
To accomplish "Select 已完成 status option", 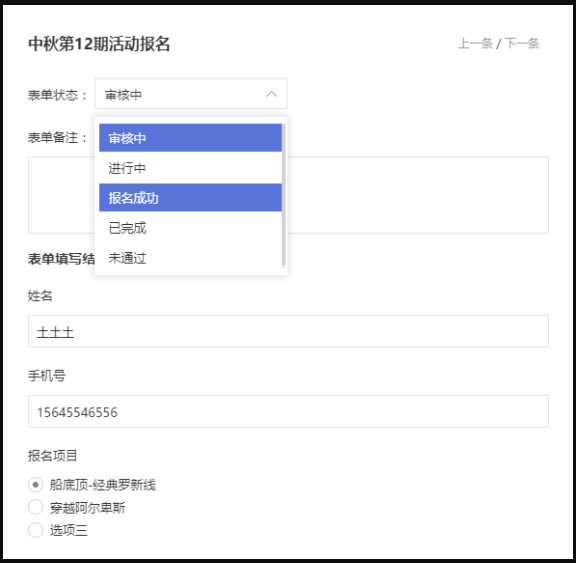I will 190,228.
